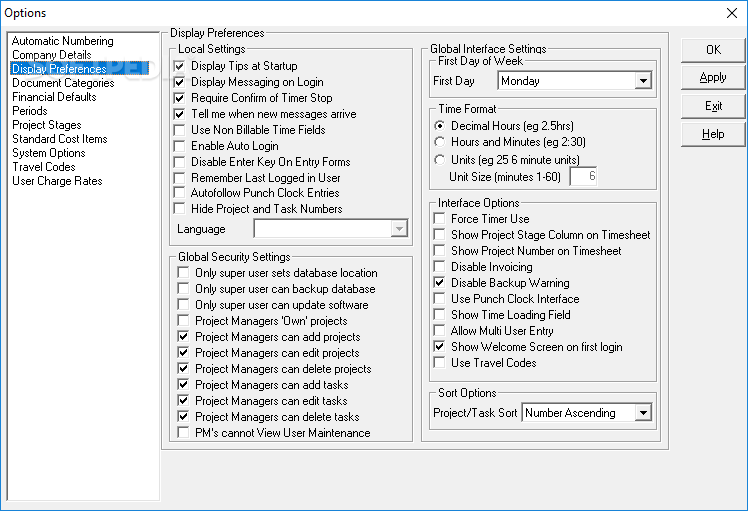The height and width of the screenshot is (511, 748).
Task: Open Project Stages settings
Action: tap(47, 125)
